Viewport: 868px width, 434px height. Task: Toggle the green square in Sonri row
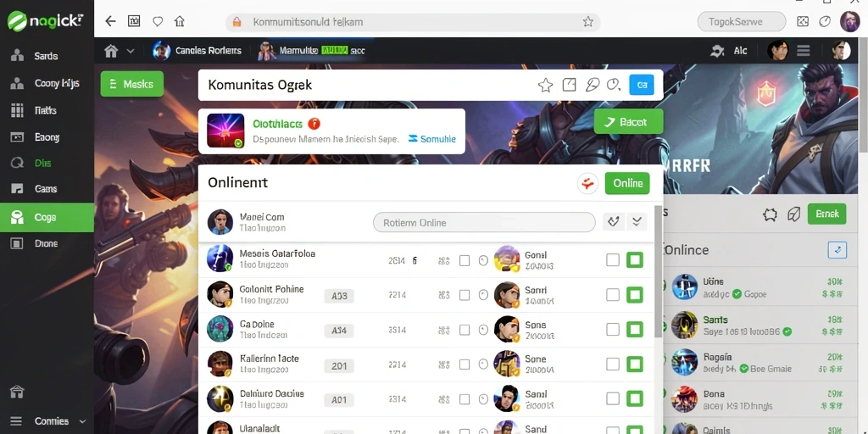(634, 295)
